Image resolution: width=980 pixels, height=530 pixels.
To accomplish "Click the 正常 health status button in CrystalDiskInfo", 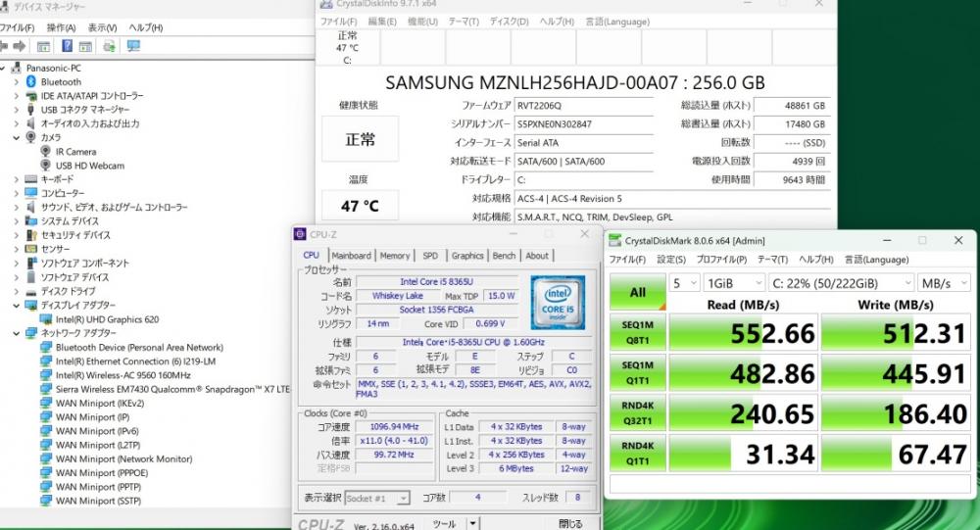I will click(x=360, y=139).
